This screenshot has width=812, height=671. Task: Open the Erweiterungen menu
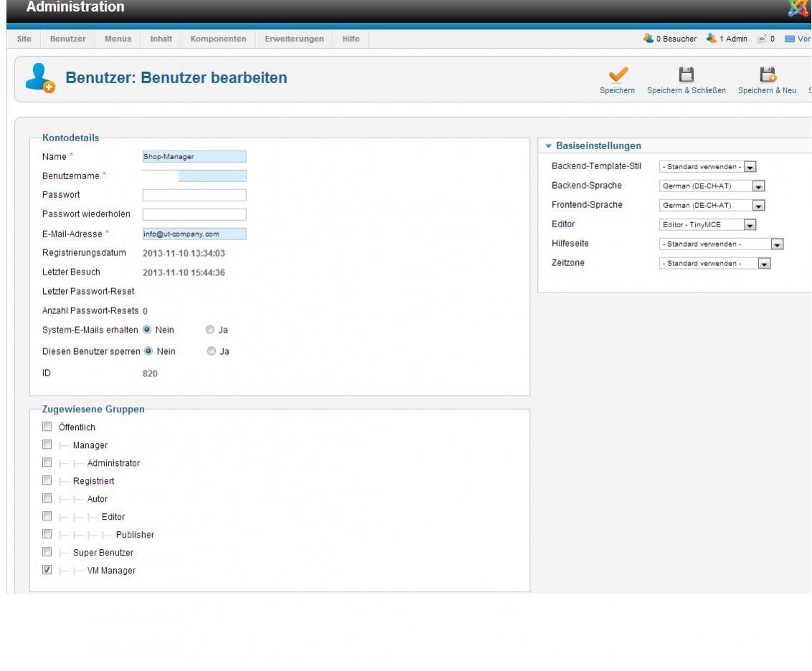tap(294, 39)
